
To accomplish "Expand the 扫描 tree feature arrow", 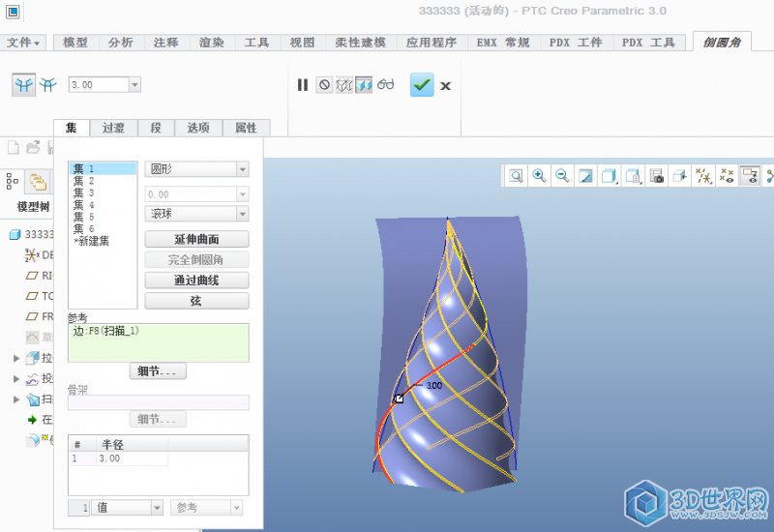I will tap(16, 399).
